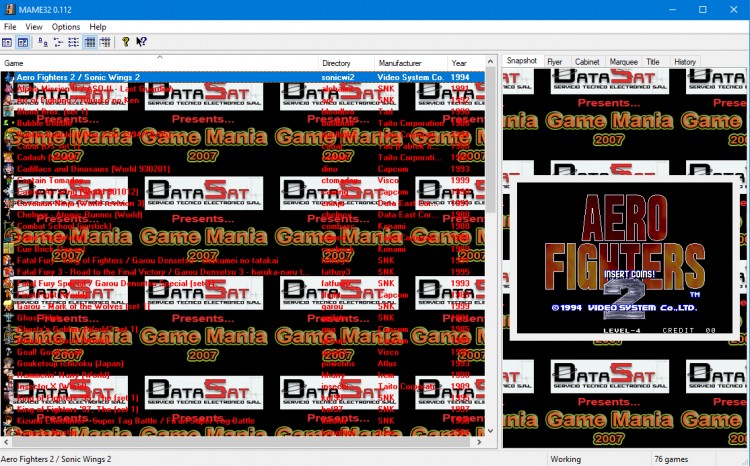750x466 pixels.
Task: Sort by the Game column header
Action: pyautogui.click(x=159, y=63)
